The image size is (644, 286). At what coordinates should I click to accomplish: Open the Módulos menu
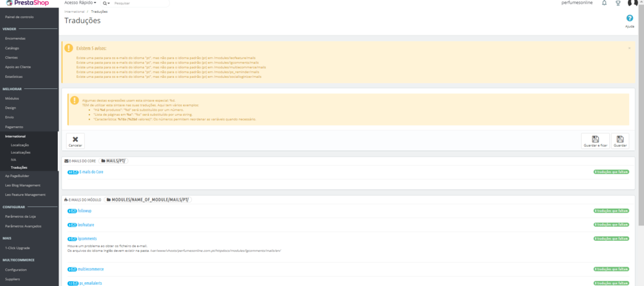point(12,98)
